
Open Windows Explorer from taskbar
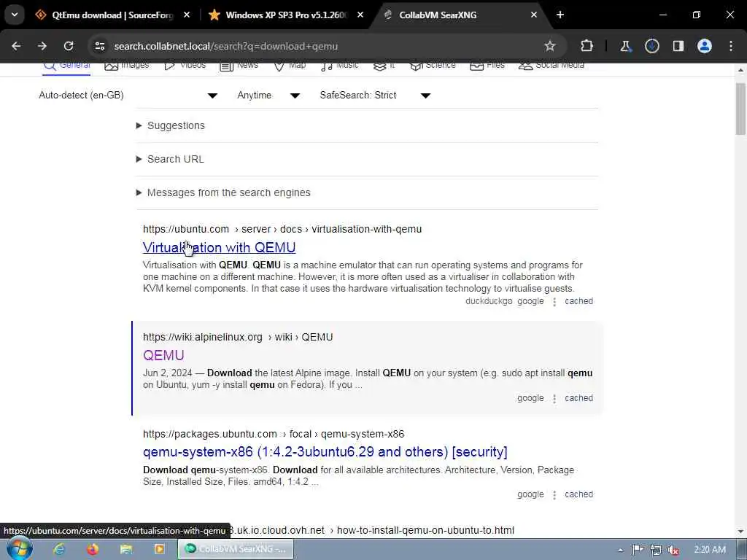(x=125, y=549)
